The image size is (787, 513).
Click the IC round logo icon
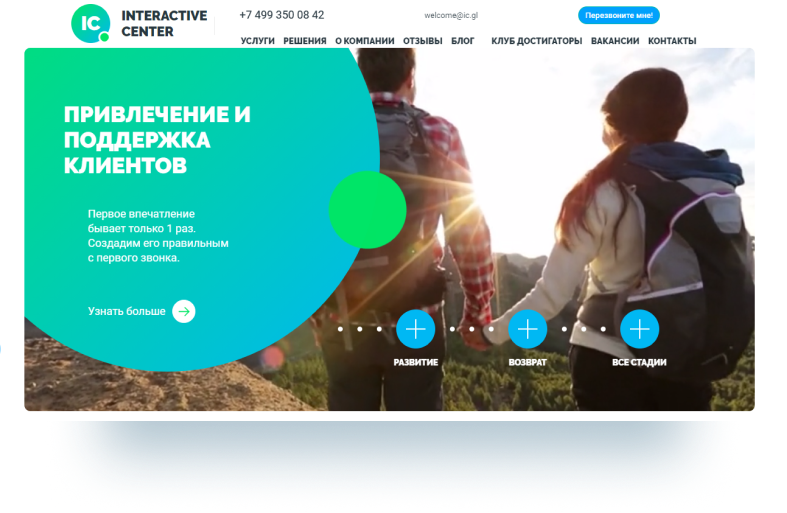point(90,22)
